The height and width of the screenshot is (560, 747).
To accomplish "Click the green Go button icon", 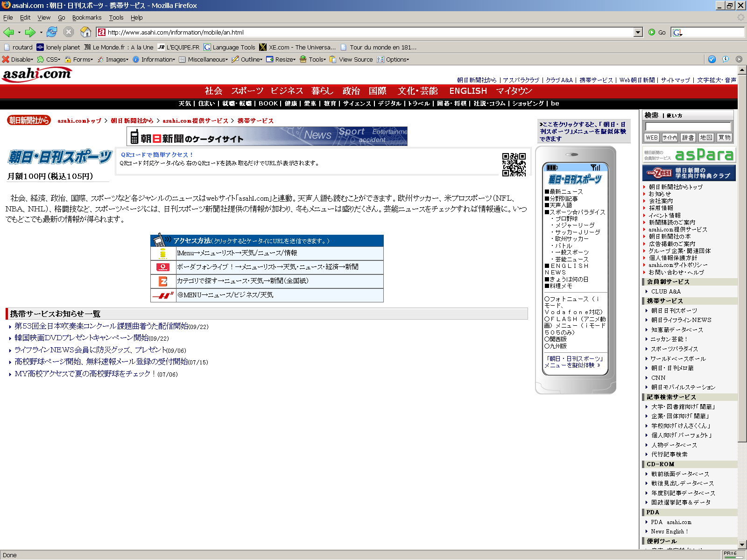I will pos(652,32).
